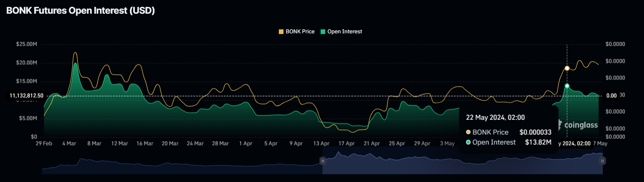The image size is (644, 182).
Task: Toggle the BONK Price series label
Action: click(300, 32)
